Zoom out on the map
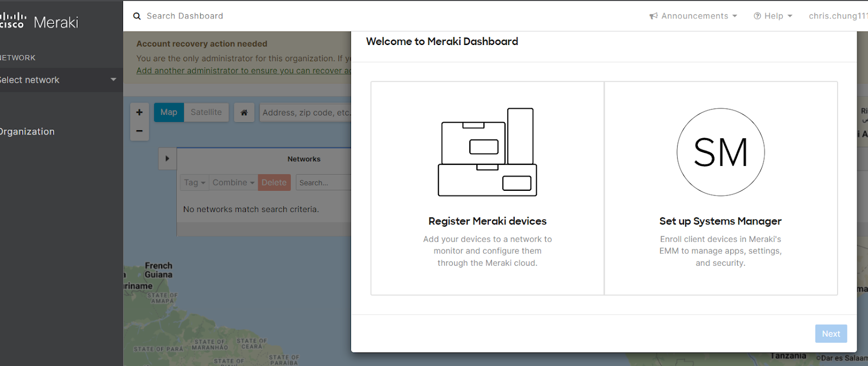 (139, 131)
